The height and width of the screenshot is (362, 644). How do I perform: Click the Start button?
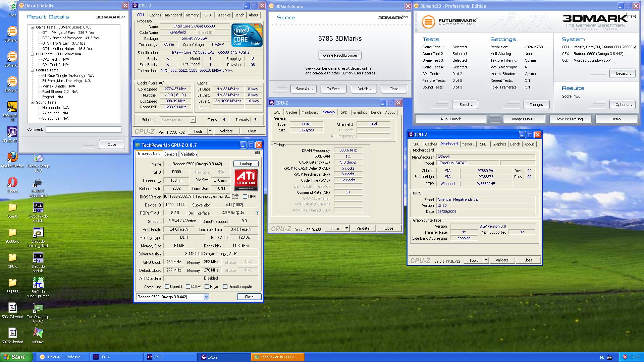click(16, 357)
